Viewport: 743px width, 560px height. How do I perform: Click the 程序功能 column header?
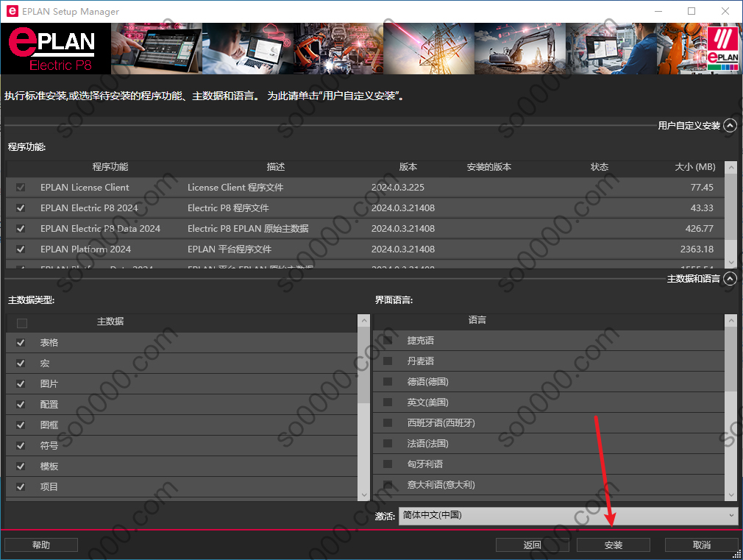[110, 167]
